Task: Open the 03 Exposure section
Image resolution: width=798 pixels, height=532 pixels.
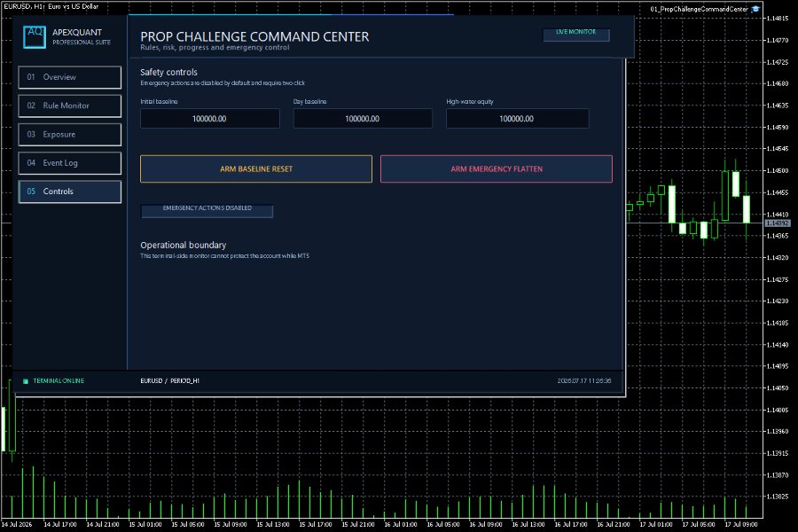Action: (70, 135)
